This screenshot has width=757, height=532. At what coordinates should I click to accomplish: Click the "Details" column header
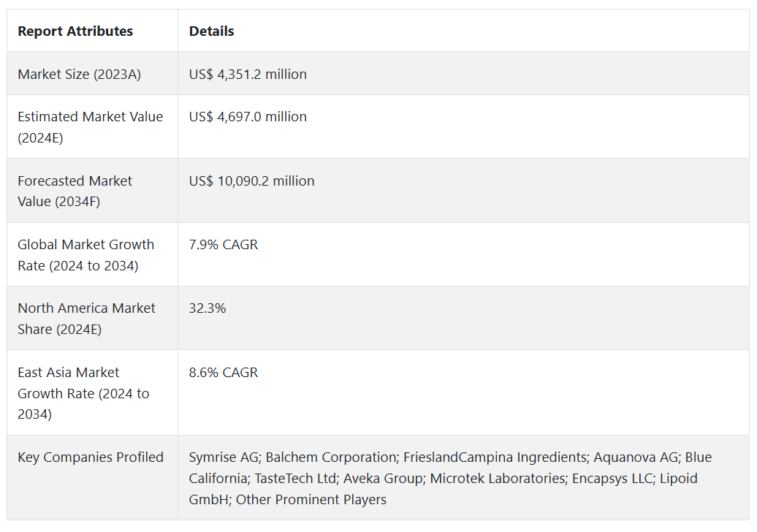point(211,31)
